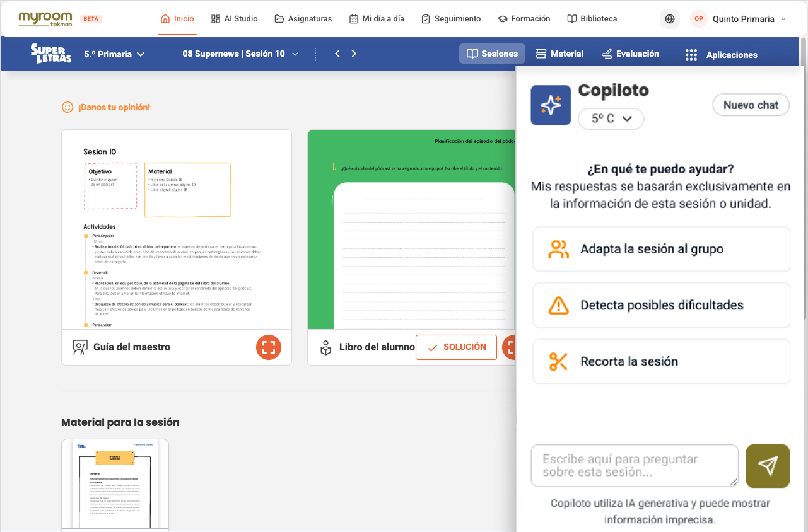This screenshot has width=808, height=532.
Task: Open the Aplicaciones grid menu
Action: pyautogui.click(x=721, y=55)
